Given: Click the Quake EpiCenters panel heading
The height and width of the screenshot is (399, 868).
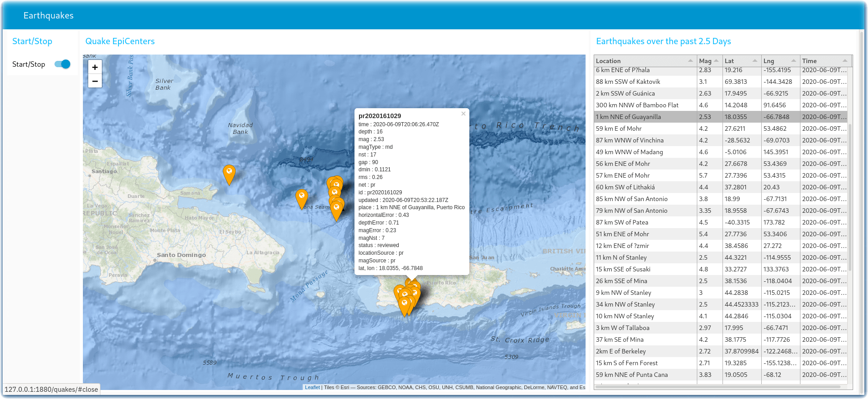Looking at the screenshot, I should point(120,41).
